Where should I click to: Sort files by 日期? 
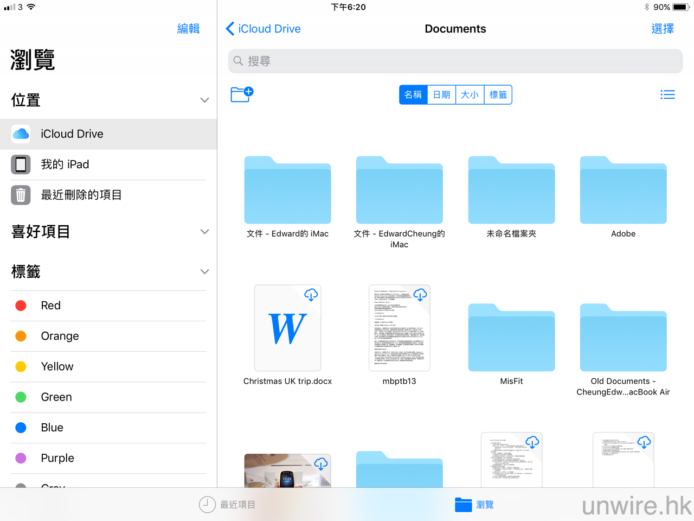click(x=441, y=95)
